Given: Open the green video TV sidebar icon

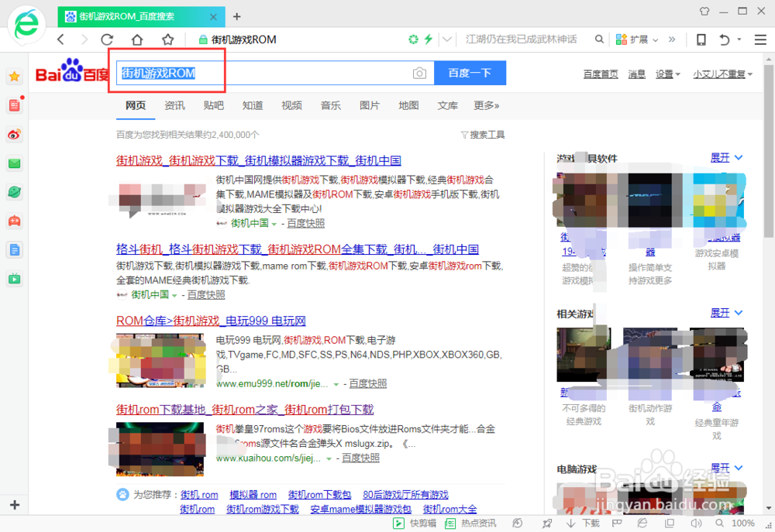Looking at the screenshot, I should point(14,279).
